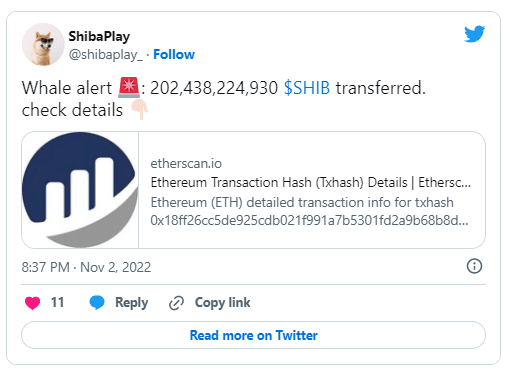The image size is (510, 373).
Task: Click the txhash description text in card
Action: pyautogui.click(x=310, y=211)
